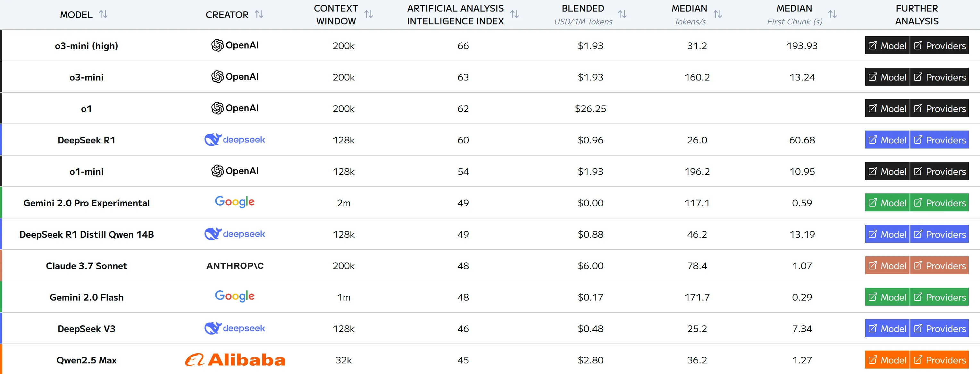The height and width of the screenshot is (374, 980).
Task: Open Model analysis for o3-mini (high)
Action: (x=887, y=46)
